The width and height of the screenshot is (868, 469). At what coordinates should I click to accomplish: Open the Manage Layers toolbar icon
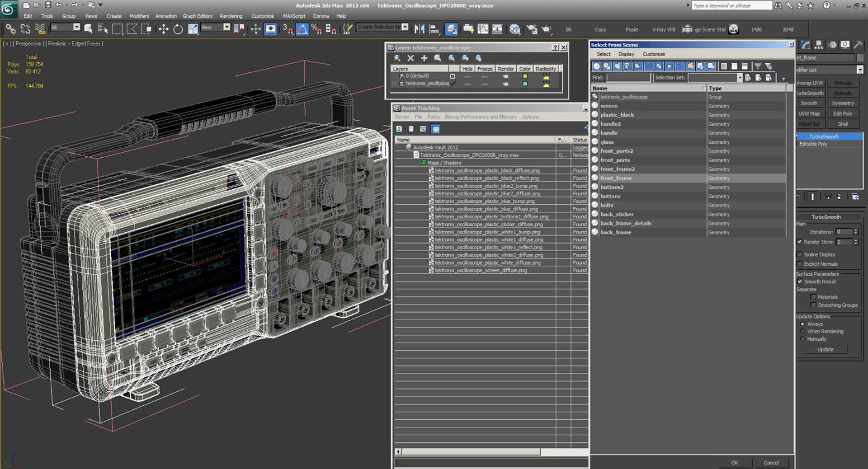pos(451,29)
